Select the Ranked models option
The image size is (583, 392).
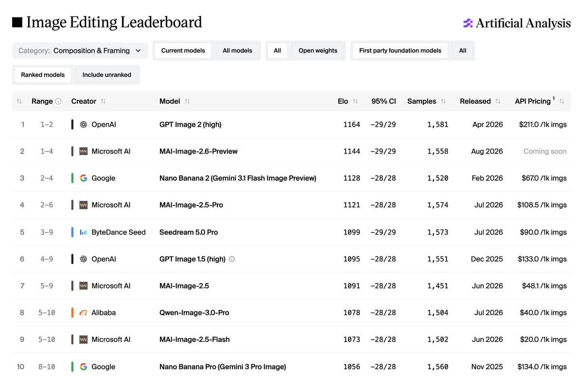(43, 75)
